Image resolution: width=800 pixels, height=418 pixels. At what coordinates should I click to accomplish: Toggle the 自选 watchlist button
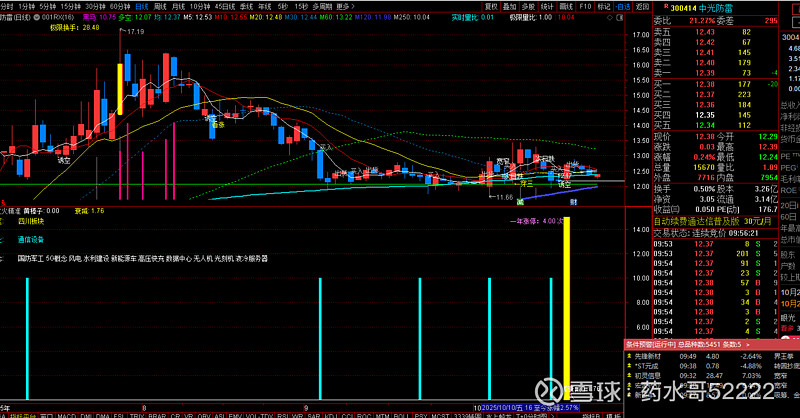623,7
